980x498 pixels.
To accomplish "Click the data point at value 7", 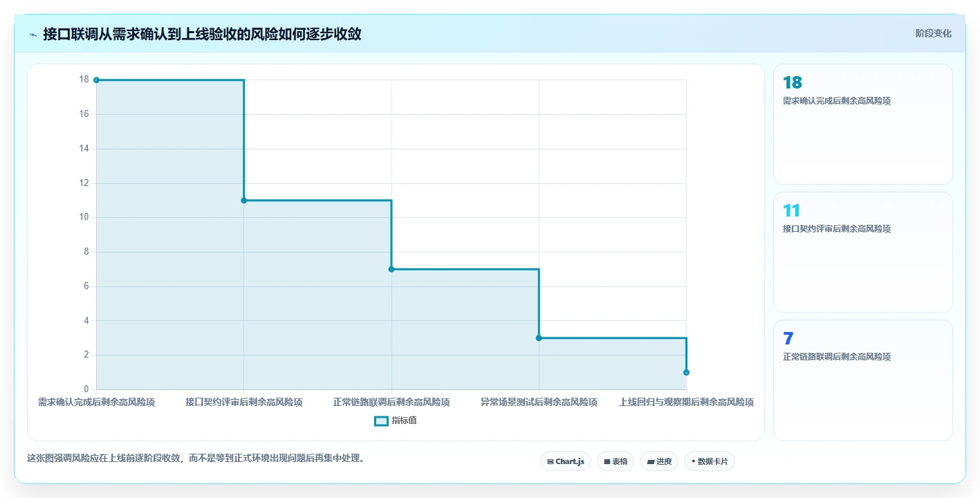I will [391, 269].
